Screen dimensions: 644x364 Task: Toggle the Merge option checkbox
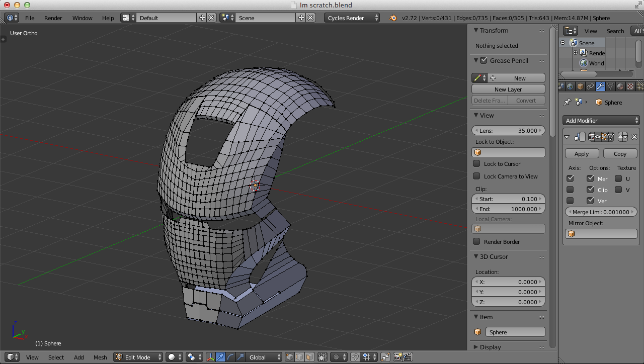(x=590, y=178)
